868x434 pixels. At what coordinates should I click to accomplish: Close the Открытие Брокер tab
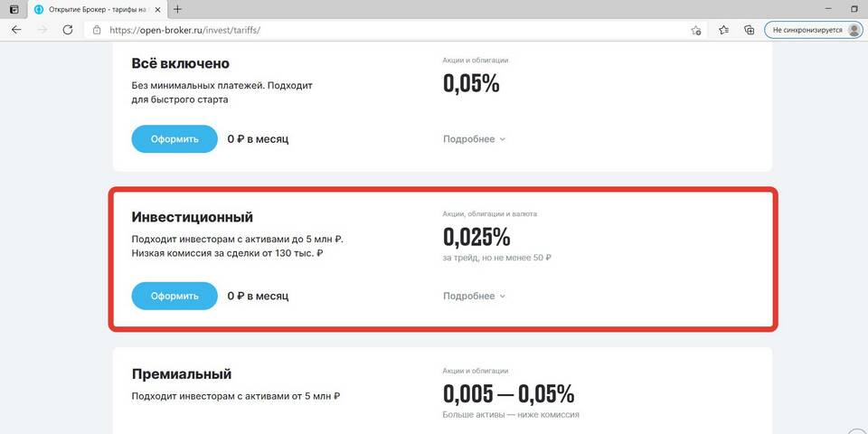coord(158,9)
